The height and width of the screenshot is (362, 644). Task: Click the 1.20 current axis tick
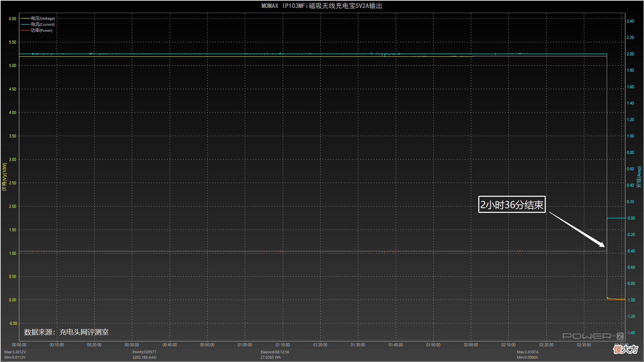(x=630, y=120)
